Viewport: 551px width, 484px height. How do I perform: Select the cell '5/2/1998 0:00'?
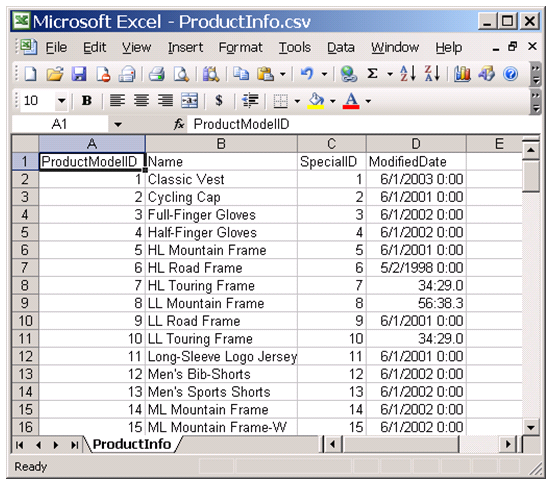point(416,268)
